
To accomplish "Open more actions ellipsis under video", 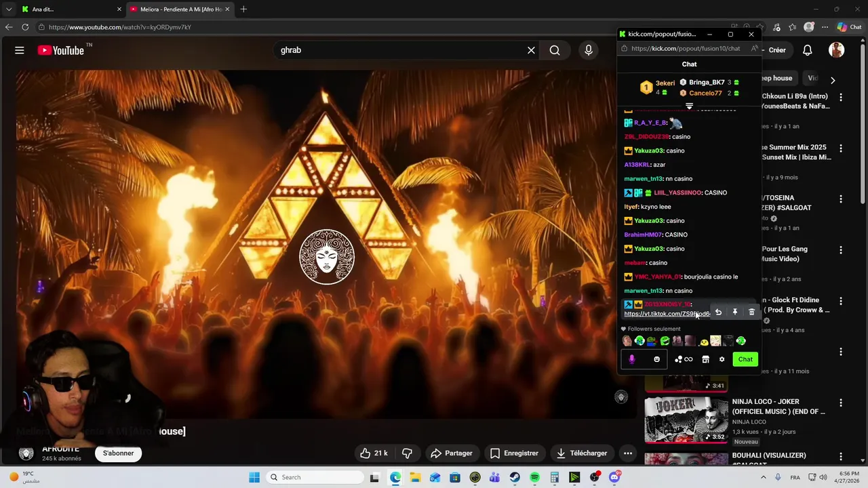I will [x=628, y=453].
